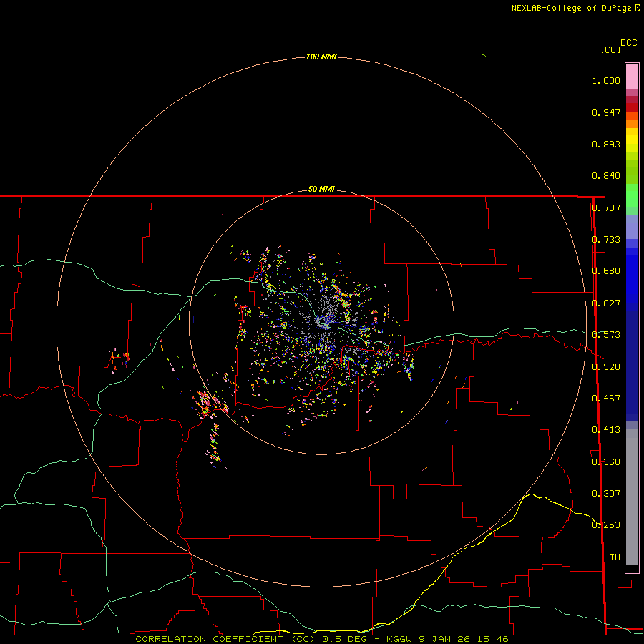The width and height of the screenshot is (644, 644).
Task: Click the CORRELATION COEFFICIENT (CC) title text
Action: [225, 639]
